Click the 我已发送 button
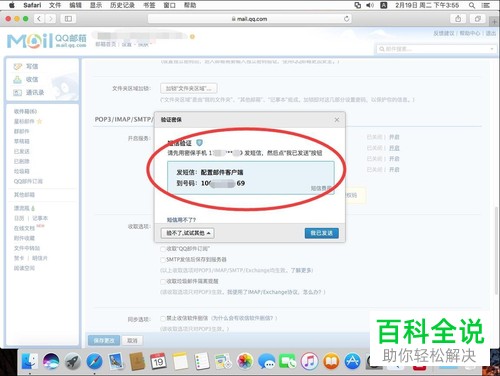The image size is (500, 376). click(322, 233)
